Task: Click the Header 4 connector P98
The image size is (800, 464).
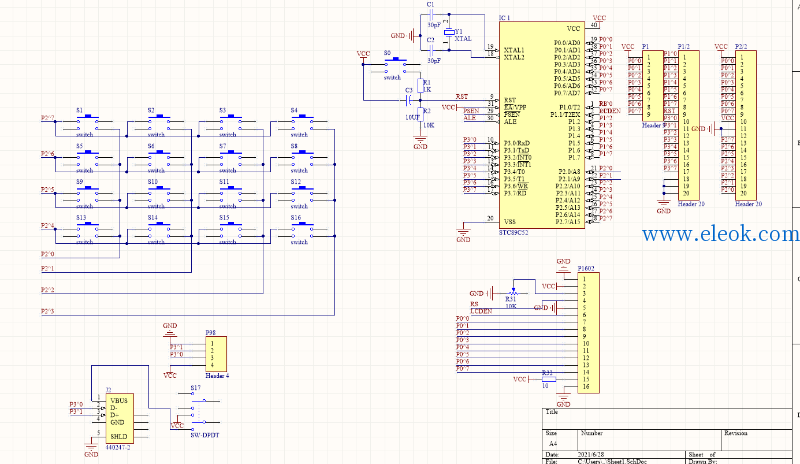Action: click(x=216, y=354)
